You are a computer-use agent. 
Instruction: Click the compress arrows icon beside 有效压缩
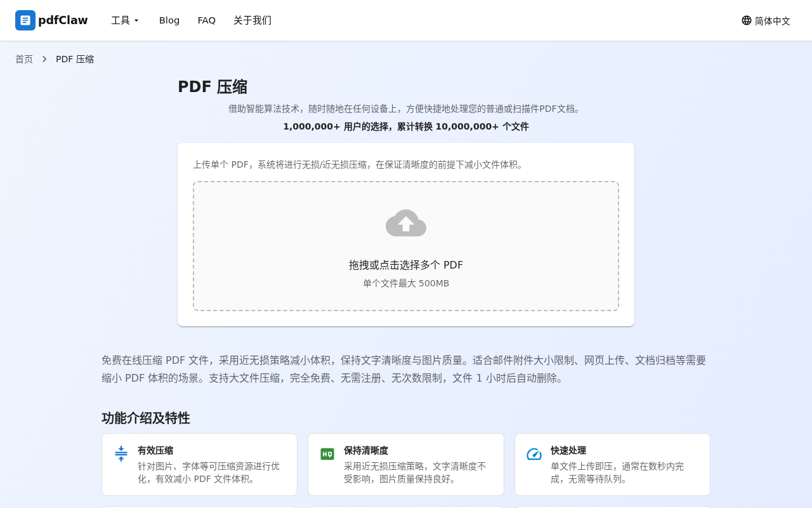tap(121, 453)
